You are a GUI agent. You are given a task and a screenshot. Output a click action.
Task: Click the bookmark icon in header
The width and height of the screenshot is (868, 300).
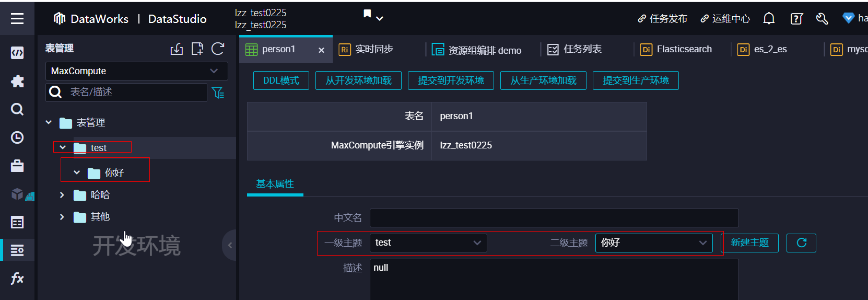tap(368, 14)
